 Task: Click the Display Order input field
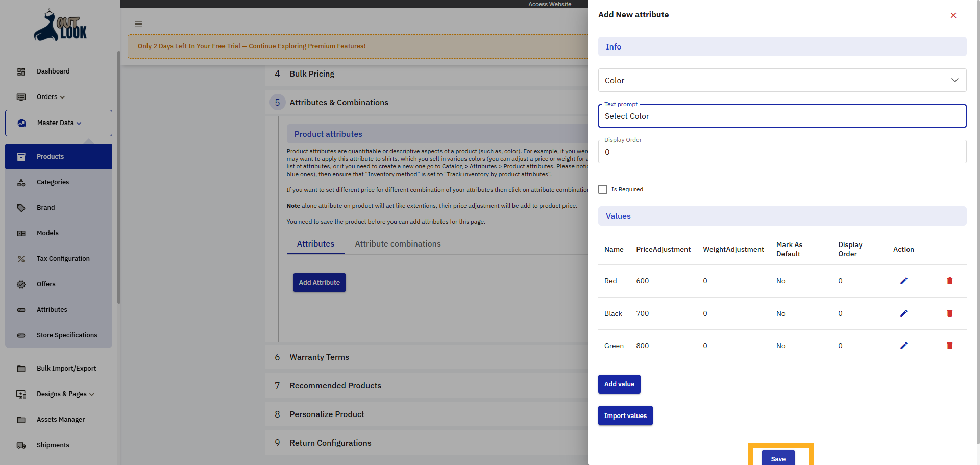(x=781, y=152)
